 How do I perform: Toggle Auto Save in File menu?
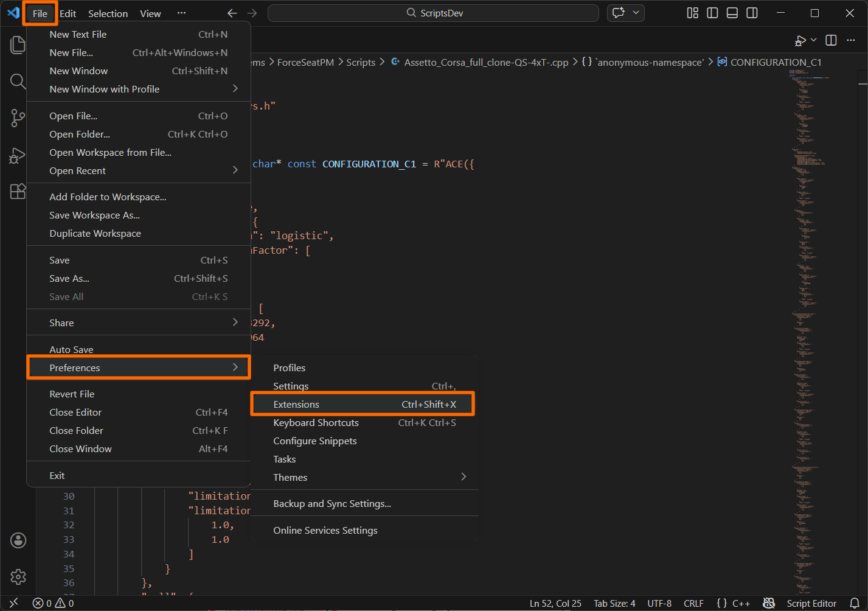tap(139, 349)
